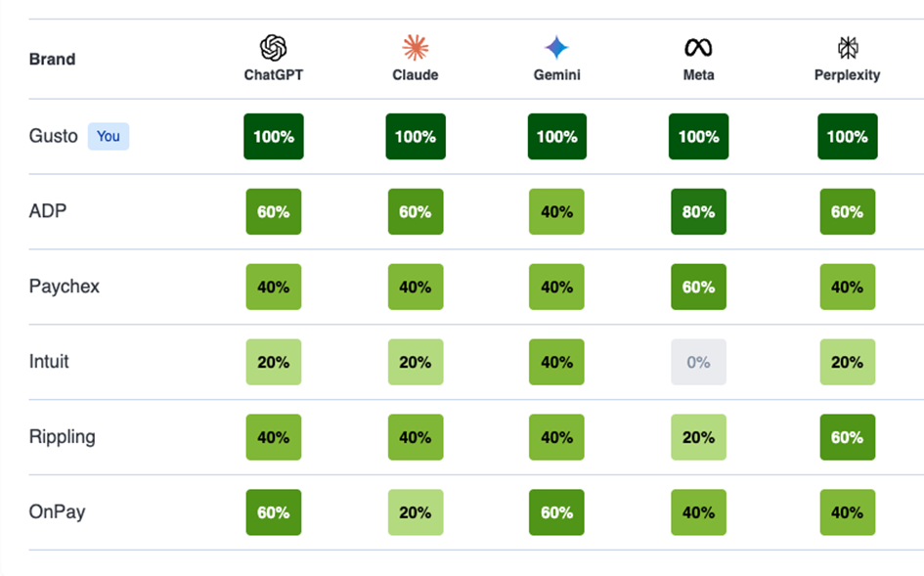Click the ChatGPT logo icon
Viewport: 924px width, 576px height.
click(x=273, y=48)
